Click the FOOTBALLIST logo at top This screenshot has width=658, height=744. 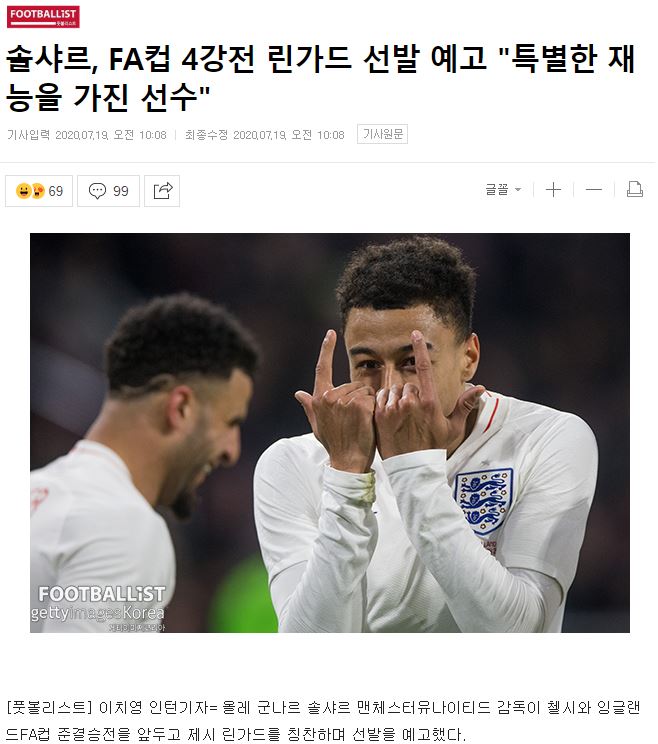tap(43, 17)
